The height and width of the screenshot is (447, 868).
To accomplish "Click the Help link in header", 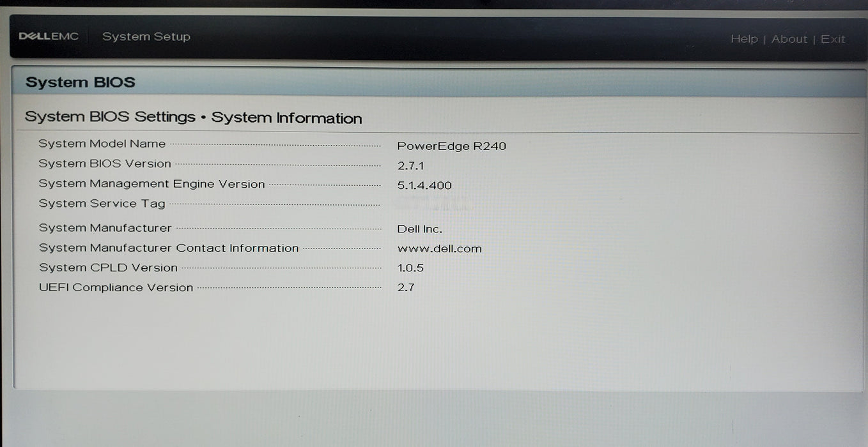I will pyautogui.click(x=744, y=39).
